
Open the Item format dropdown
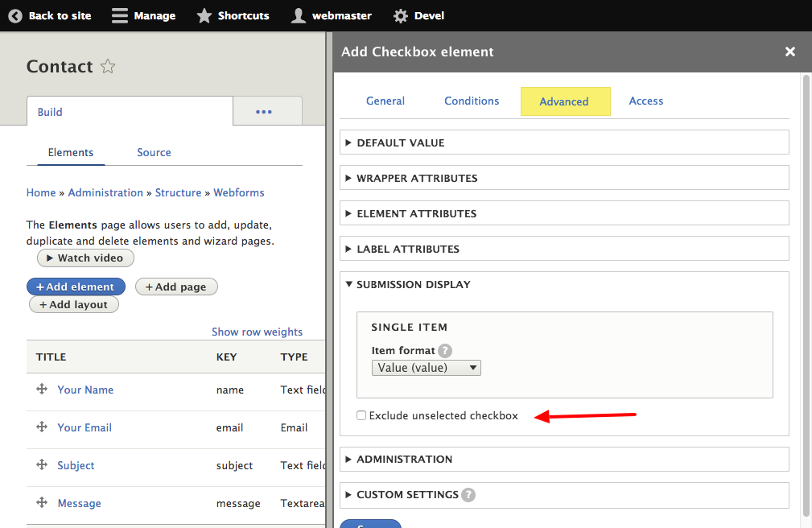coord(427,368)
